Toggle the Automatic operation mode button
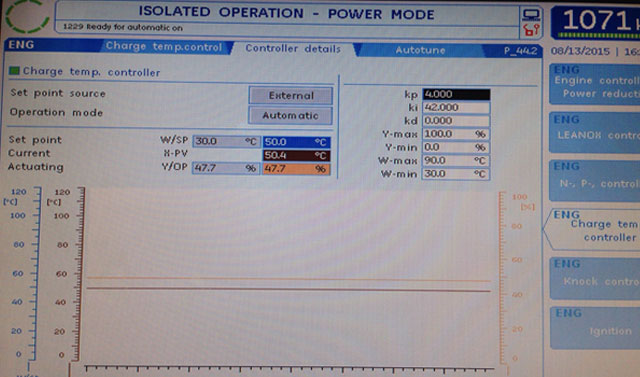 [x=290, y=115]
